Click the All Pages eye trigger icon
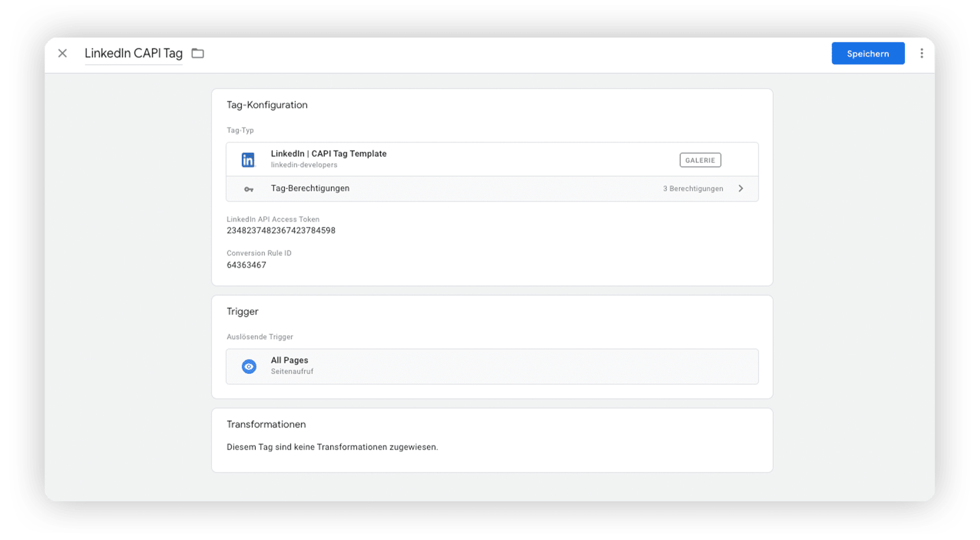The width and height of the screenshot is (980, 540). [x=249, y=366]
